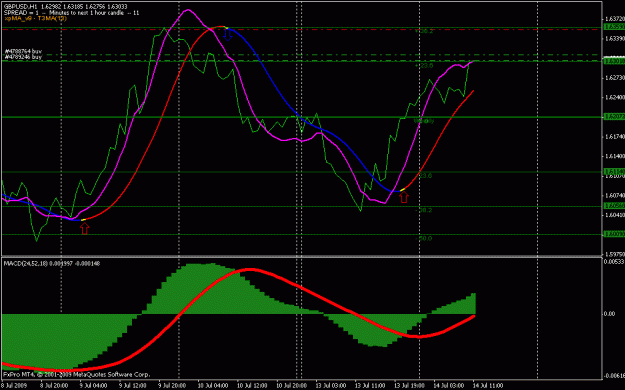This screenshot has width=625, height=390.
Task: Click the 1.63390 price axis value
Action: [614, 39]
